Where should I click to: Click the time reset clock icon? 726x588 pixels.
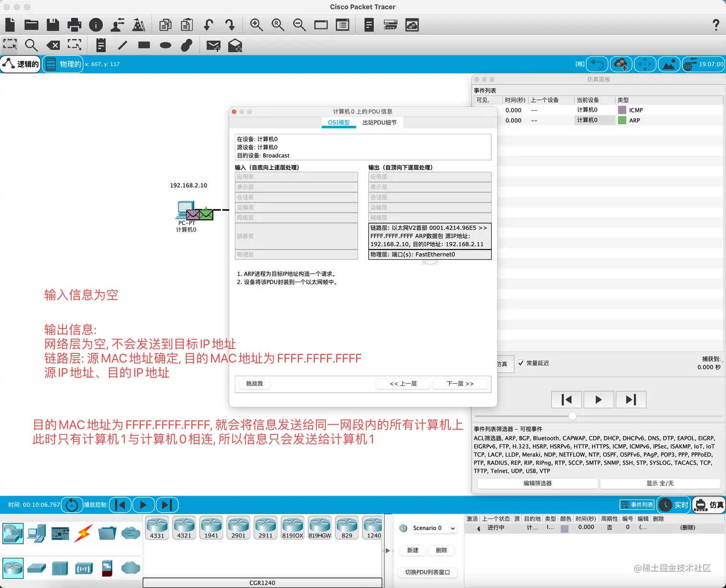click(x=72, y=504)
